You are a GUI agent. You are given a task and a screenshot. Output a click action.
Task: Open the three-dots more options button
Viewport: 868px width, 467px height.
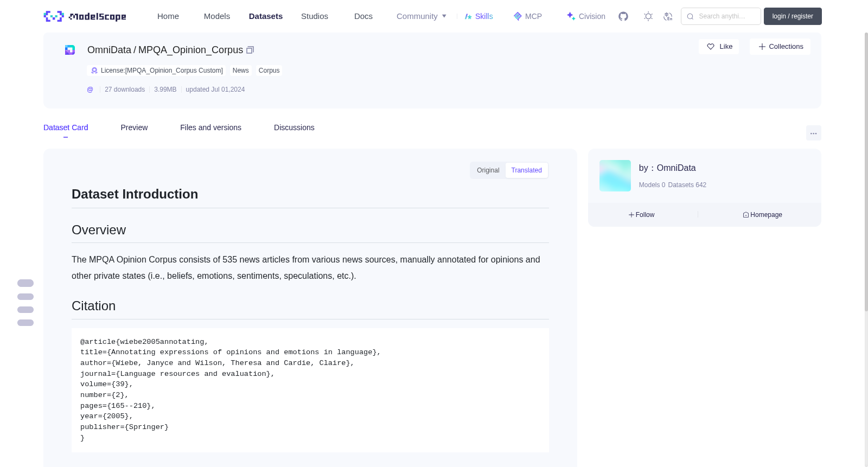tap(814, 133)
